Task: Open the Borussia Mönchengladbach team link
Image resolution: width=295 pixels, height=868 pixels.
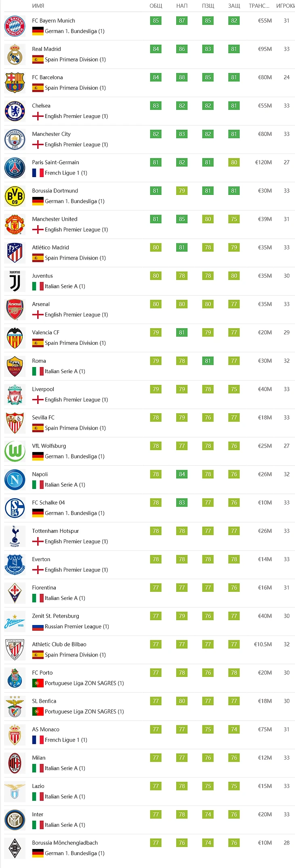Action: [x=65, y=843]
